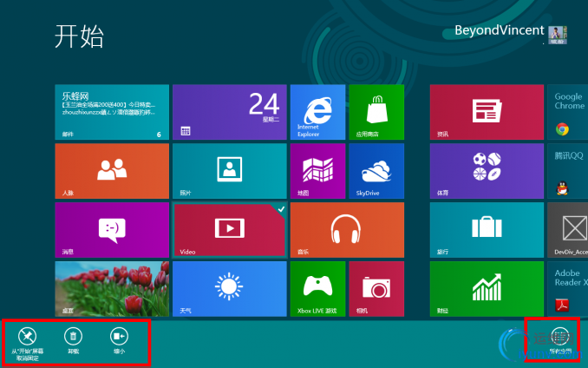Open the Sports (体育) tile
Screen dimensions: 588x368
(487, 171)
